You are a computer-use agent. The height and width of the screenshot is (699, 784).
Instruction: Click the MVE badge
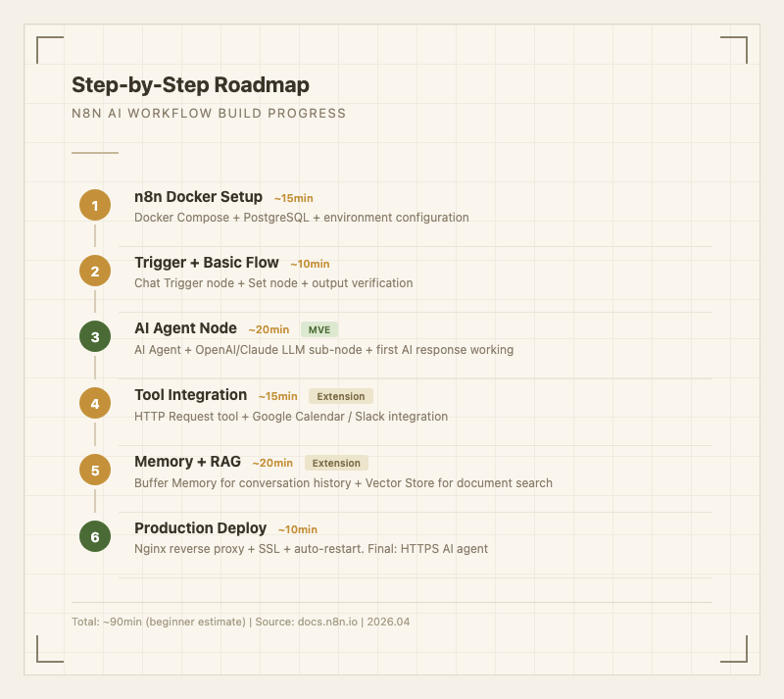click(x=319, y=330)
